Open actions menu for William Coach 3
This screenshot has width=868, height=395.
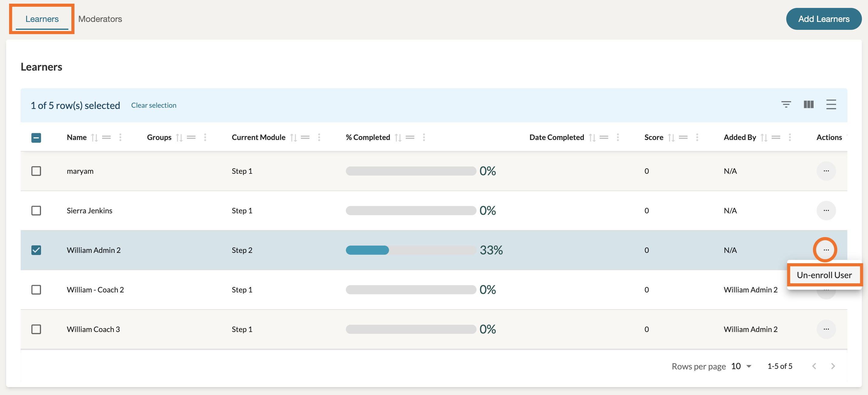[826, 329]
